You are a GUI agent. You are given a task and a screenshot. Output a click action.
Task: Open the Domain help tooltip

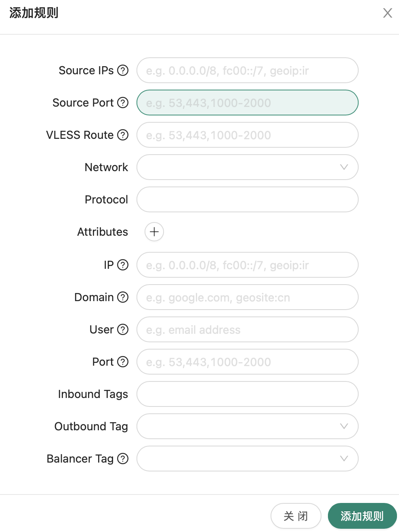(x=122, y=297)
